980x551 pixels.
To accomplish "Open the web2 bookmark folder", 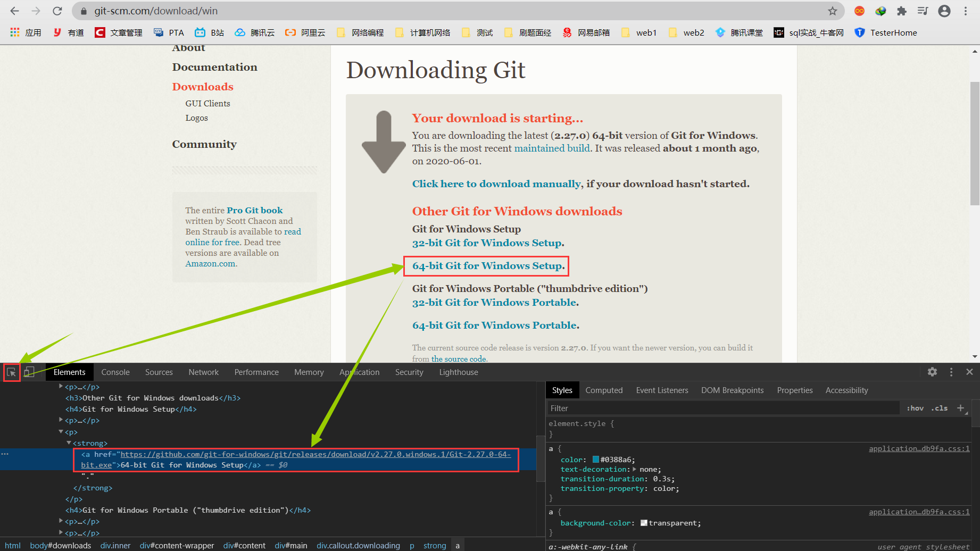I will 686,32.
